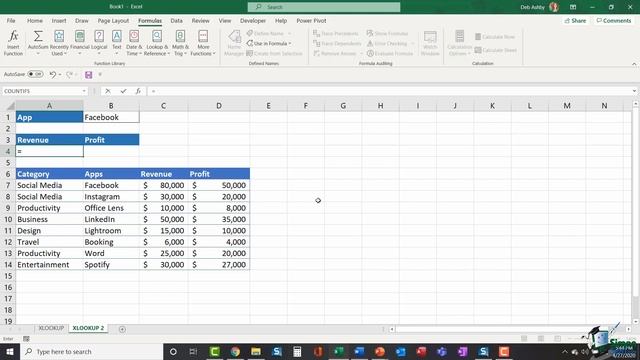
Task: Open Math & Trig functions
Action: 180,42
